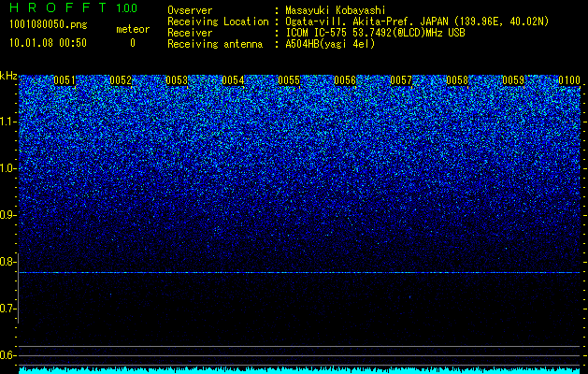The image size is (588, 374).
Task: Click the meteor count value 0
Action: (133, 43)
